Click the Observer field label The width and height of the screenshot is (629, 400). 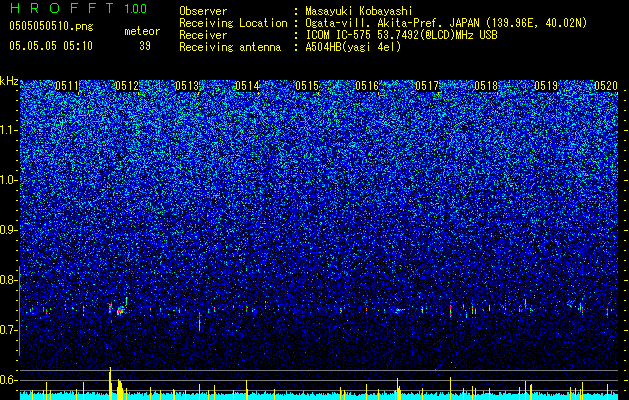coord(203,11)
